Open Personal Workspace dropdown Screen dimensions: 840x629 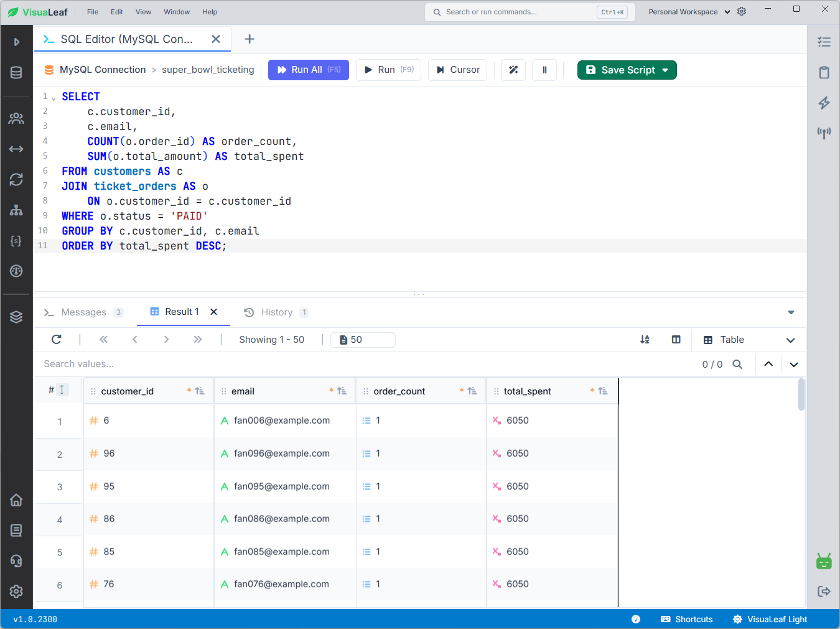click(x=689, y=12)
